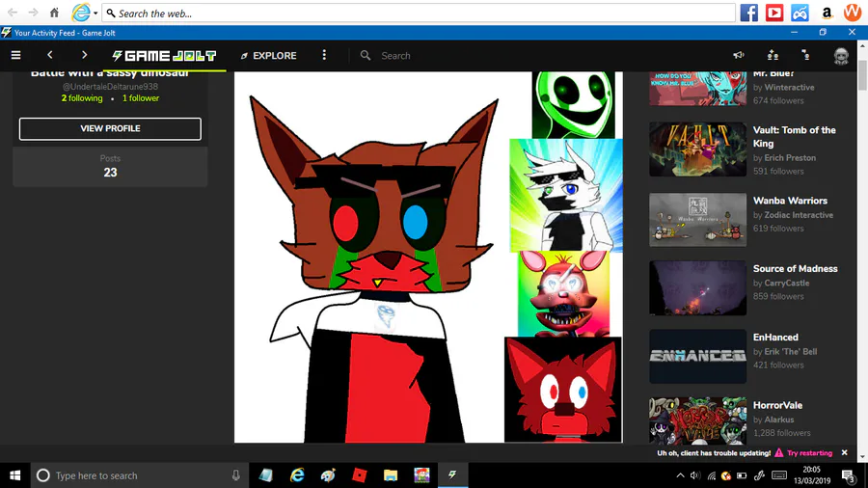The image size is (868, 488).
Task: Click the taskbar microphone icon
Action: (x=236, y=475)
